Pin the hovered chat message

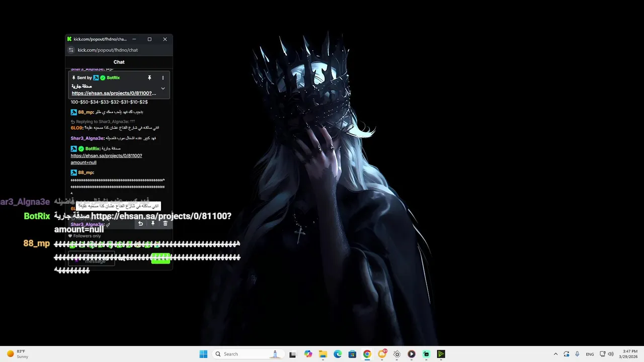[x=153, y=224]
